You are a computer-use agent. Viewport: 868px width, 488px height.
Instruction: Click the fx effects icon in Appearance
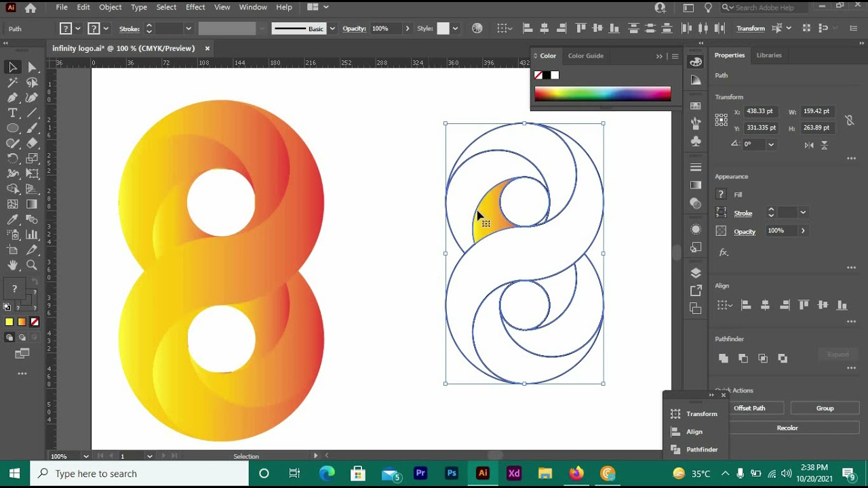coord(724,252)
